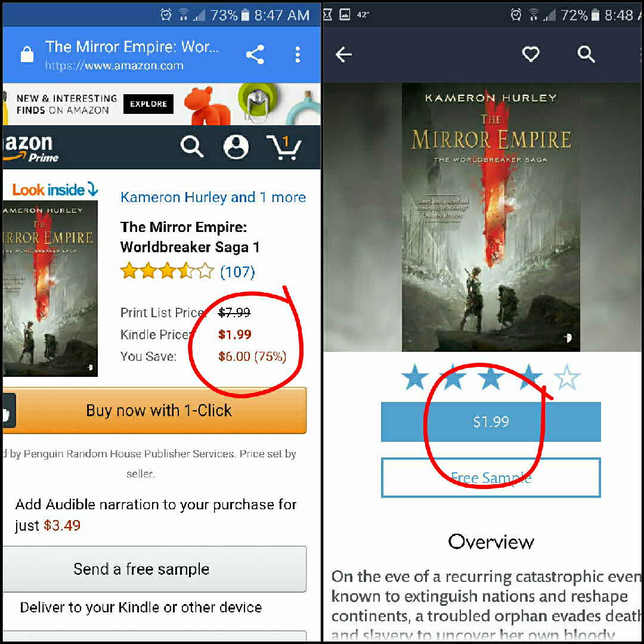Tap the padlock secure site icon
The width and height of the screenshot is (644, 644).
[27, 54]
